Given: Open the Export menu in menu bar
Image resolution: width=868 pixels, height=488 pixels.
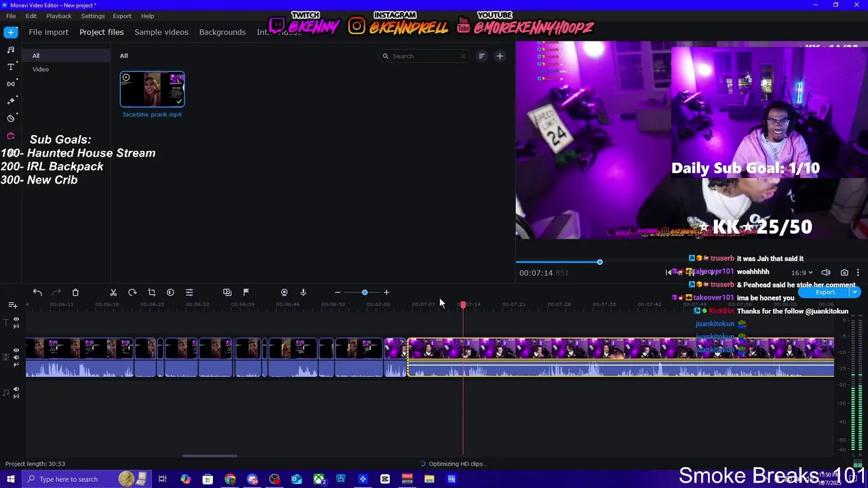Looking at the screenshot, I should tap(122, 16).
